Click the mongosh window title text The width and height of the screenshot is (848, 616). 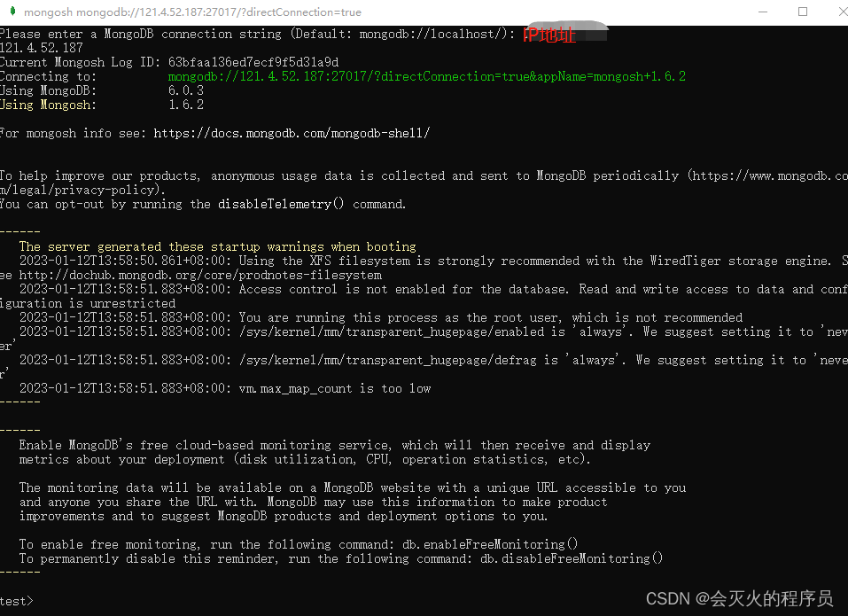[x=192, y=12]
